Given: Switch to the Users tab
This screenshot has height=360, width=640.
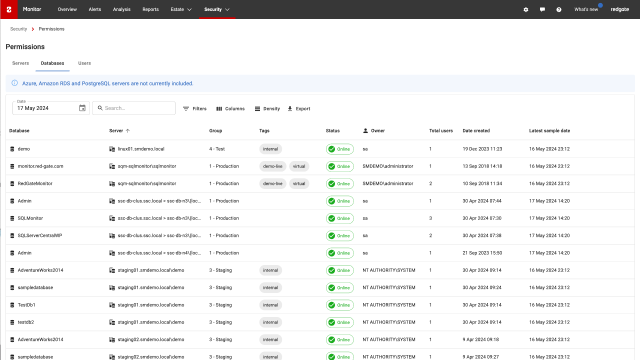Looking at the screenshot, I should [x=84, y=63].
